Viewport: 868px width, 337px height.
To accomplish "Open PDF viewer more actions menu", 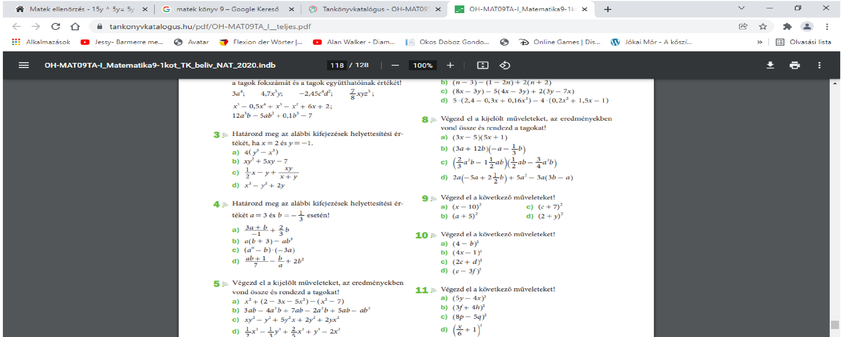I will 819,65.
